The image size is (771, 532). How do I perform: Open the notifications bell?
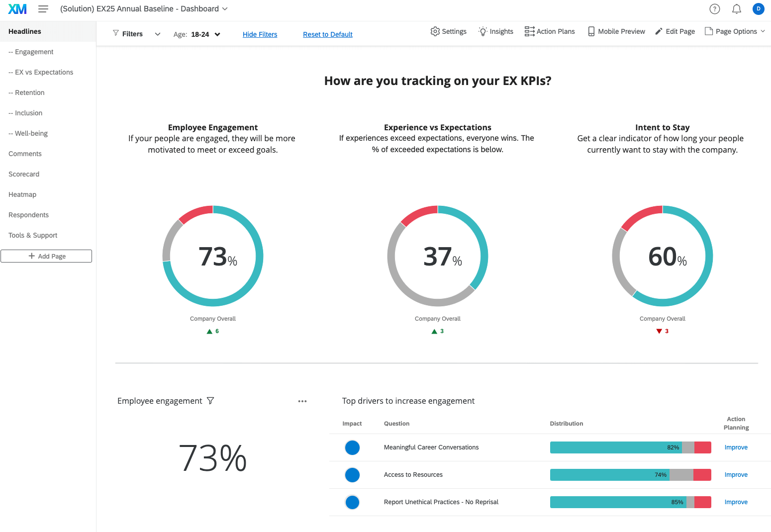tap(736, 8)
